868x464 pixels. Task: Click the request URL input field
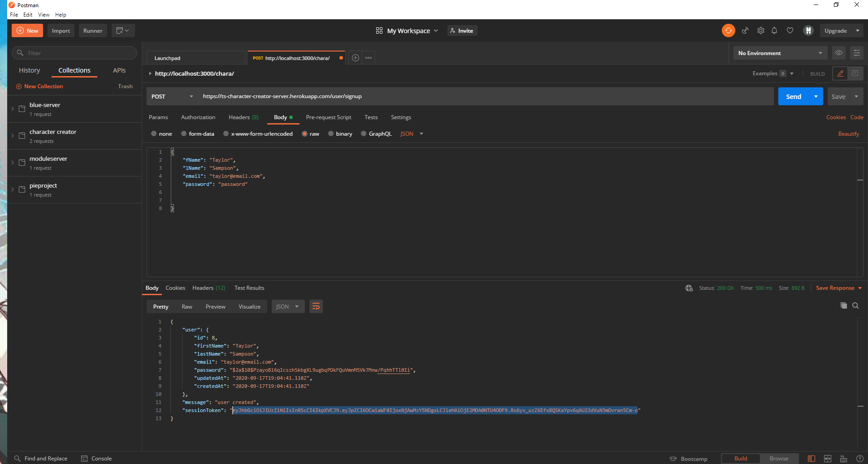click(486, 96)
